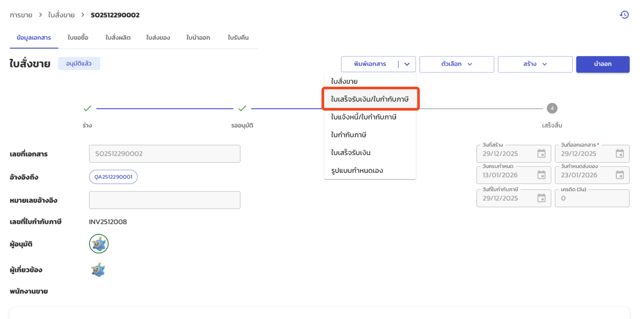
Task: Click calendar icon for วันที่ออกเอกสาร date
Action: (x=619, y=154)
